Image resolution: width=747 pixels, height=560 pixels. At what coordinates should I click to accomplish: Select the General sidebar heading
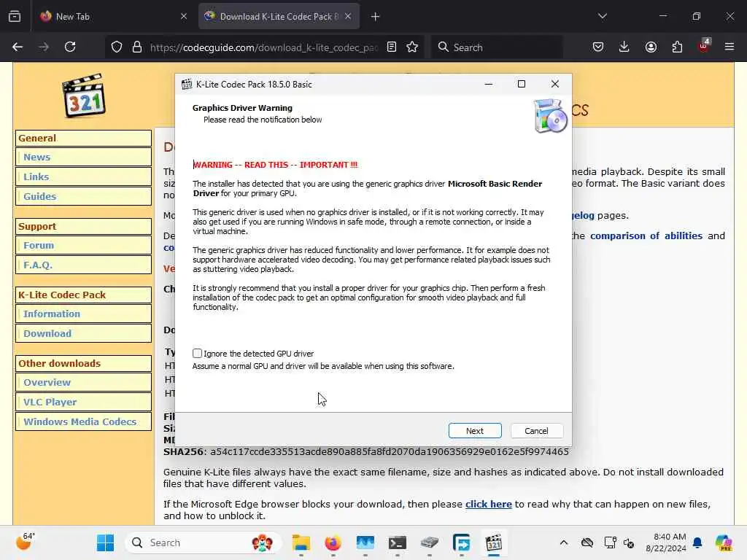click(83, 138)
